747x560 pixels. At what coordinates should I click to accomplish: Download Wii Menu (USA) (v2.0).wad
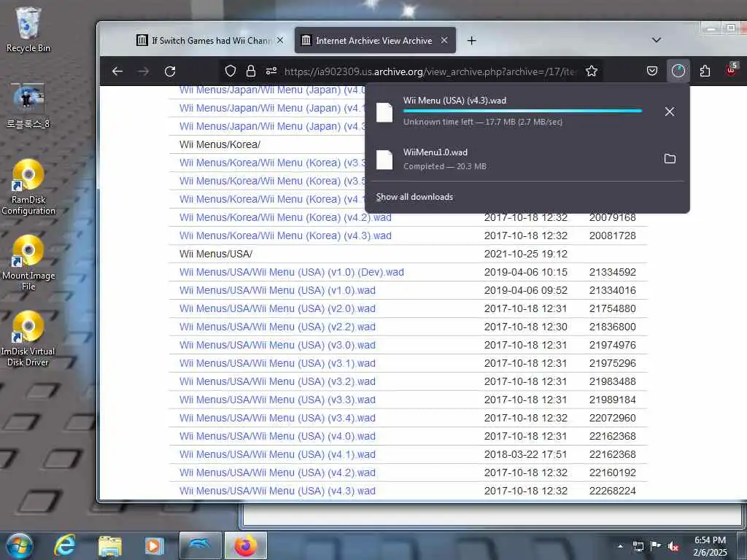click(x=277, y=308)
